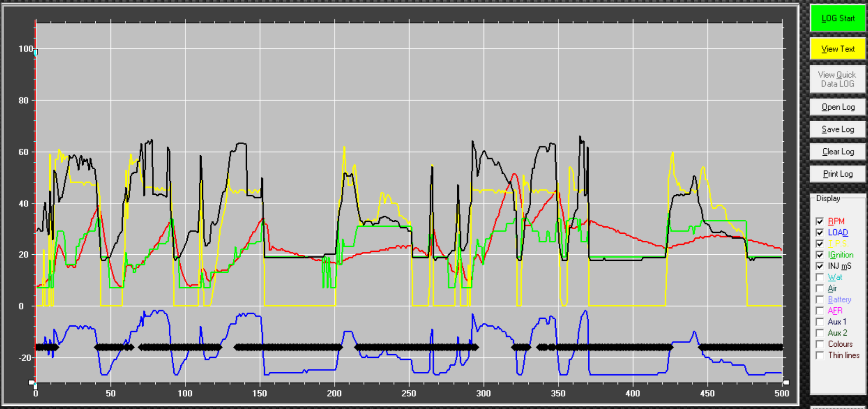Enable the Wat temperature trace
Viewport: 868px width, 409px height.
tap(820, 277)
